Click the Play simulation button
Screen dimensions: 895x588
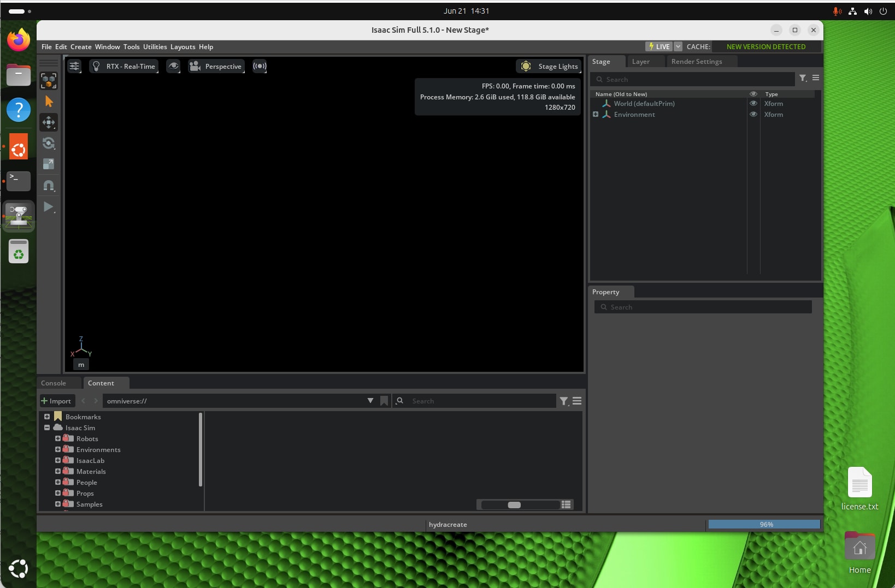(49, 206)
